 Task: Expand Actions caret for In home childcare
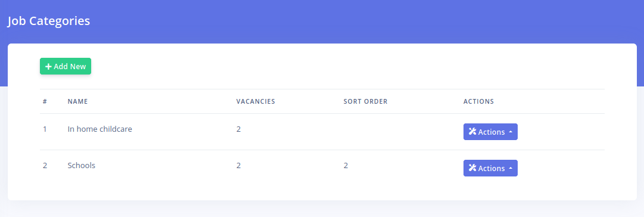(511, 132)
